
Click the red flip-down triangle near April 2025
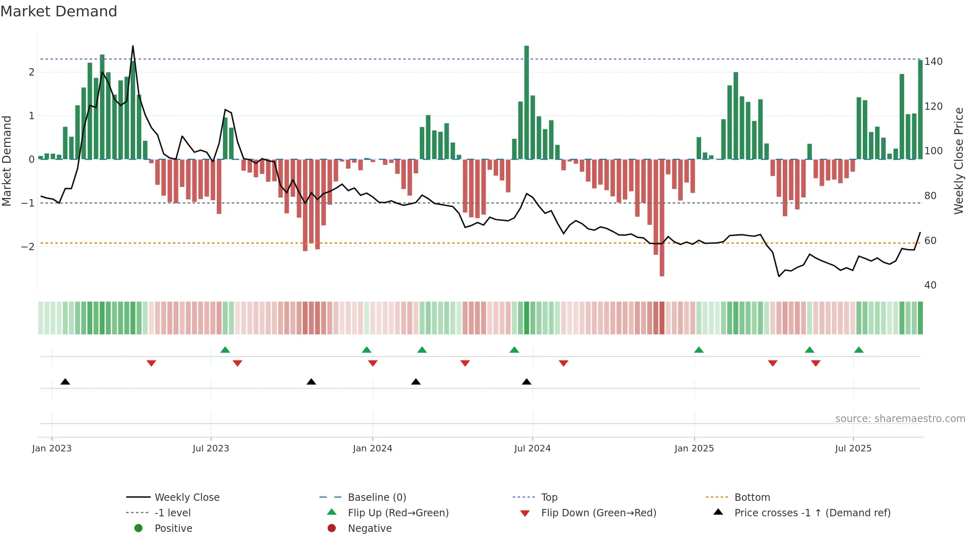click(x=773, y=363)
